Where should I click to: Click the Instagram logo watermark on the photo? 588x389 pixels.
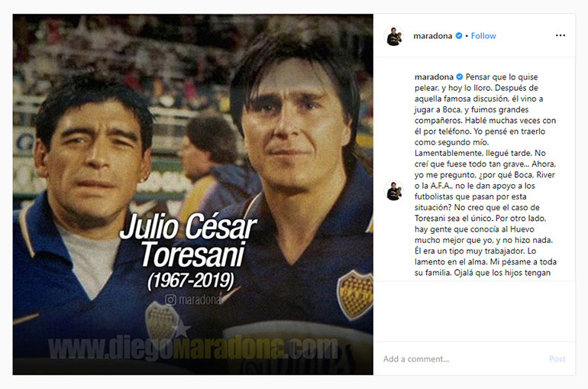[x=170, y=300]
